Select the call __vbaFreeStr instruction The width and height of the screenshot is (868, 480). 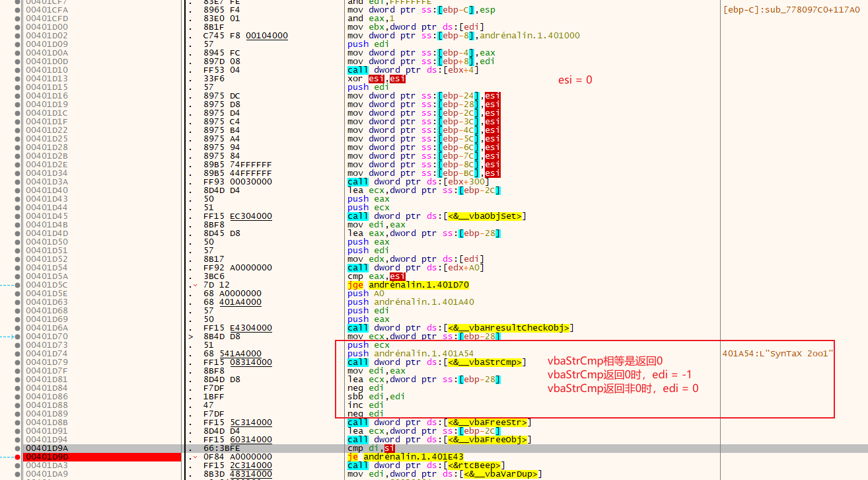click(439, 422)
